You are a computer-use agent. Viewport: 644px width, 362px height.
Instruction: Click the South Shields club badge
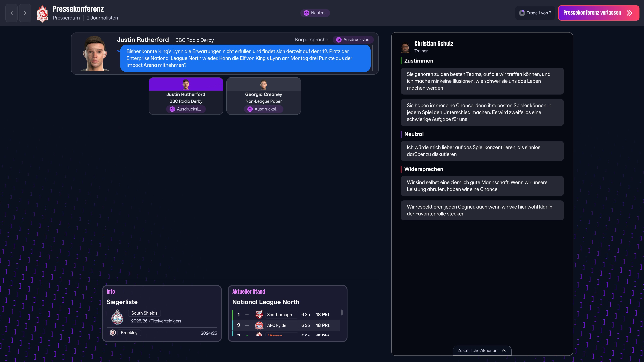tap(117, 317)
